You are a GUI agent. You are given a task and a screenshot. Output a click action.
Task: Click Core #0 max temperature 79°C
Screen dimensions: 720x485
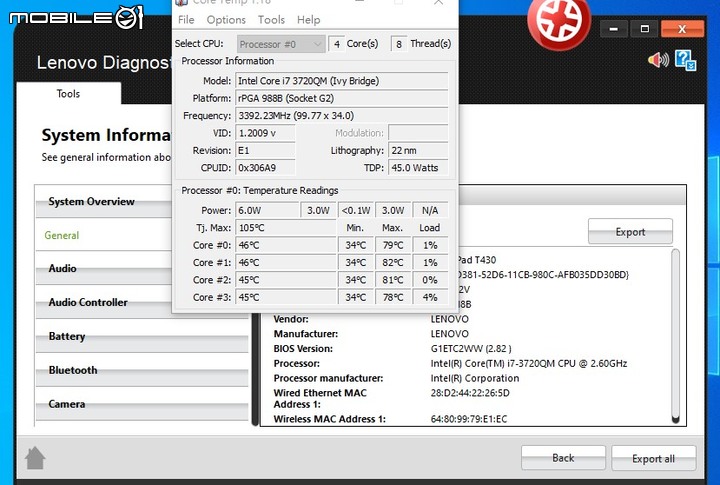pyautogui.click(x=393, y=245)
